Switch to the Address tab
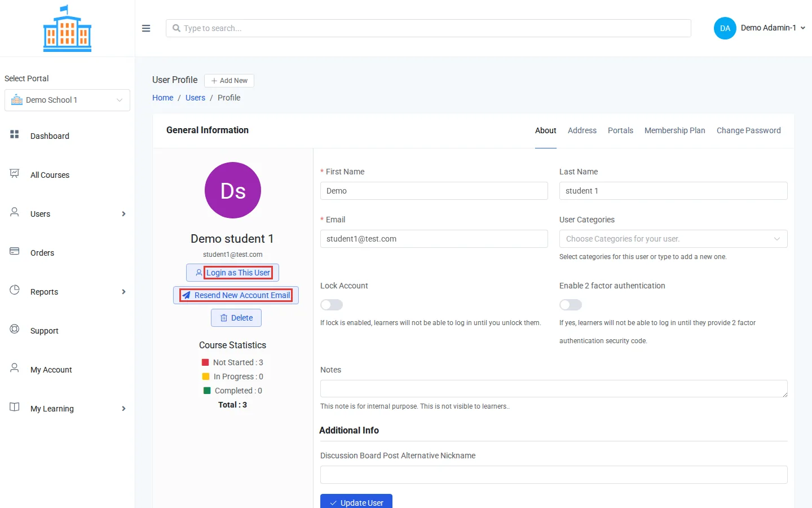 tap(582, 130)
